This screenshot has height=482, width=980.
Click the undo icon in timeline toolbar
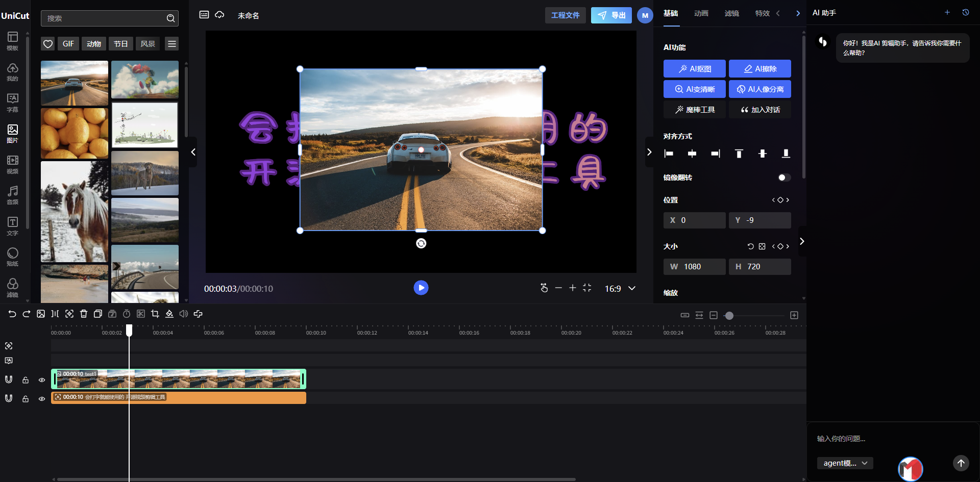(x=12, y=314)
